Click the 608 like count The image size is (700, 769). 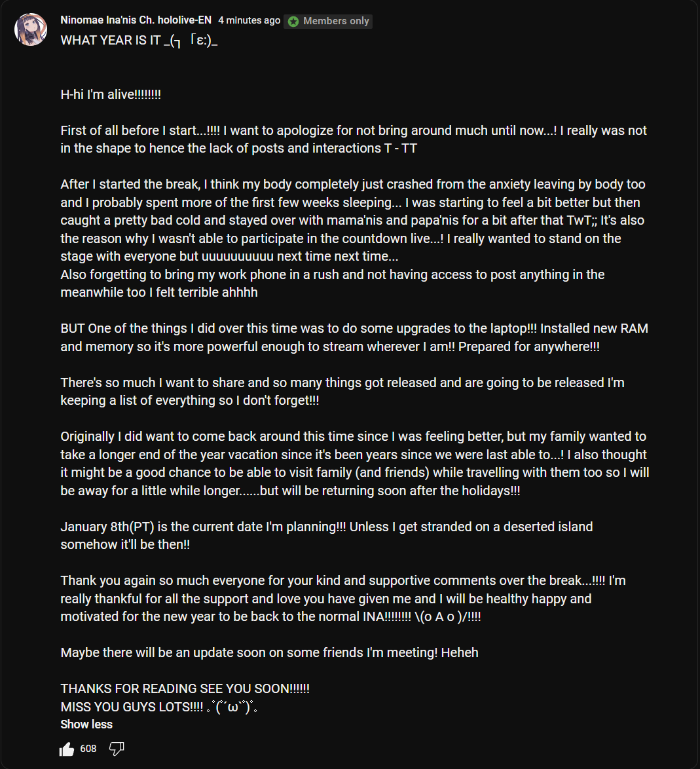click(88, 749)
